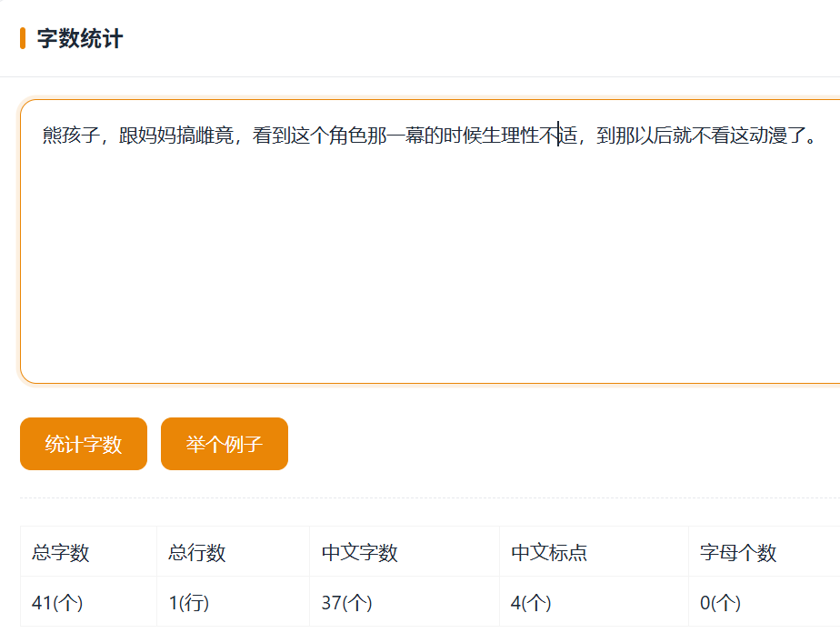Place cursor on 妈妈 in the text
The height and width of the screenshot is (633, 840).
click(157, 136)
